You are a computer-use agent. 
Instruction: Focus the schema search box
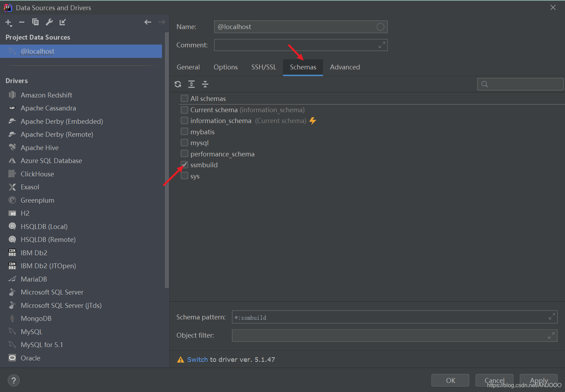click(520, 84)
